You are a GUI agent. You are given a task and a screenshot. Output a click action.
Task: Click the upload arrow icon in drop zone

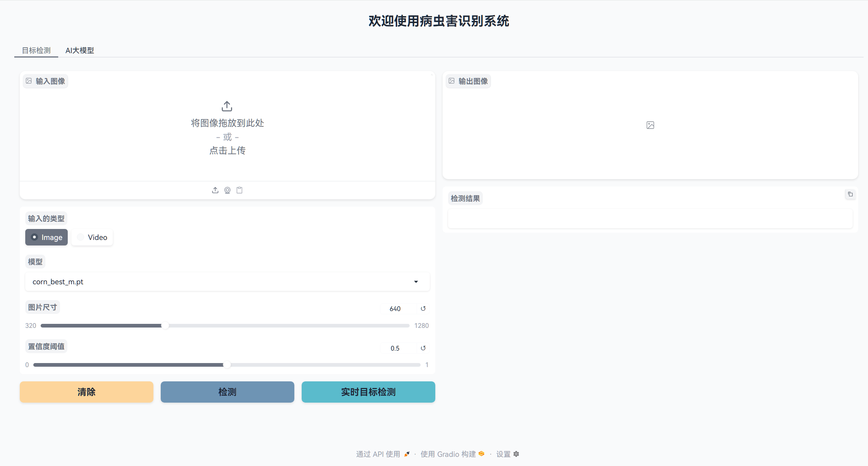(x=227, y=106)
